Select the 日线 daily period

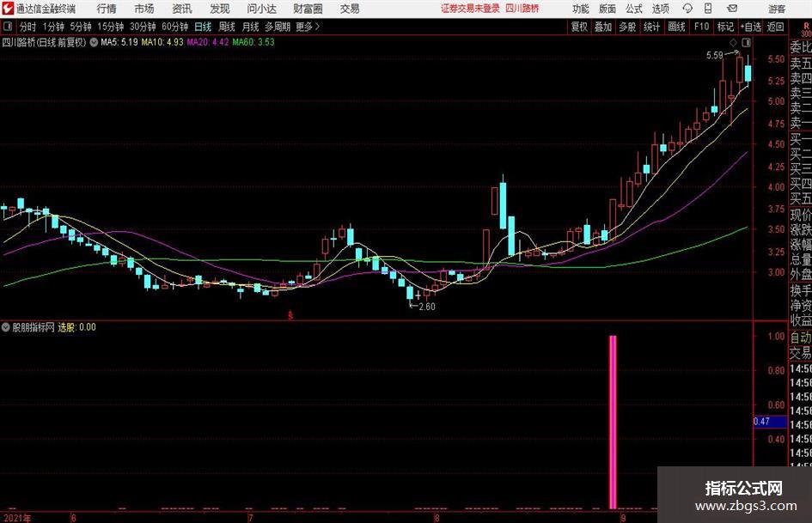tap(203, 27)
